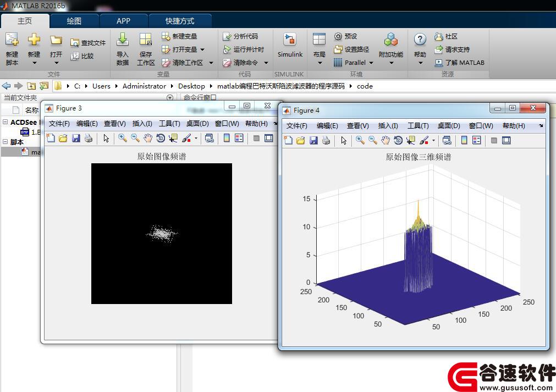Launch Simulink from the ribbon
The width and height of the screenshot is (556, 392).
290,46
